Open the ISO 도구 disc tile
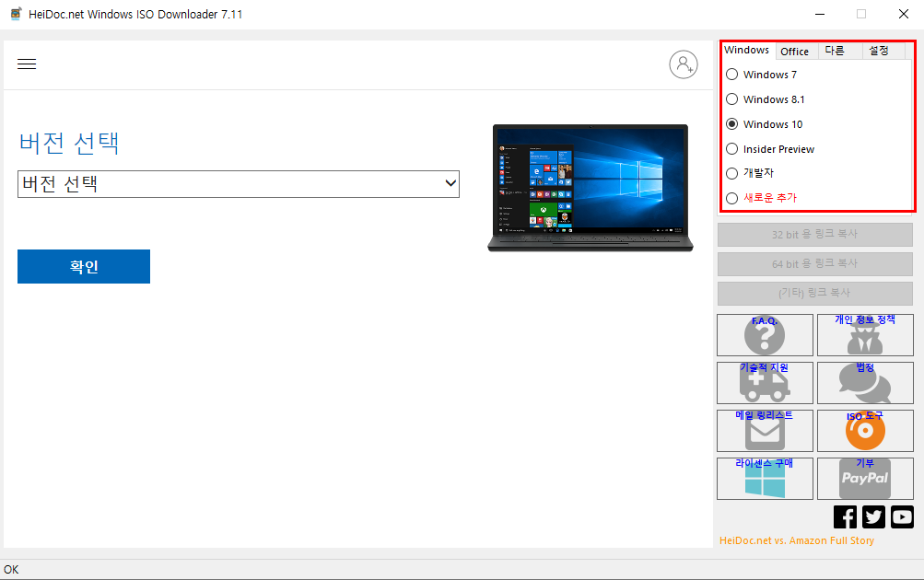 click(x=864, y=431)
